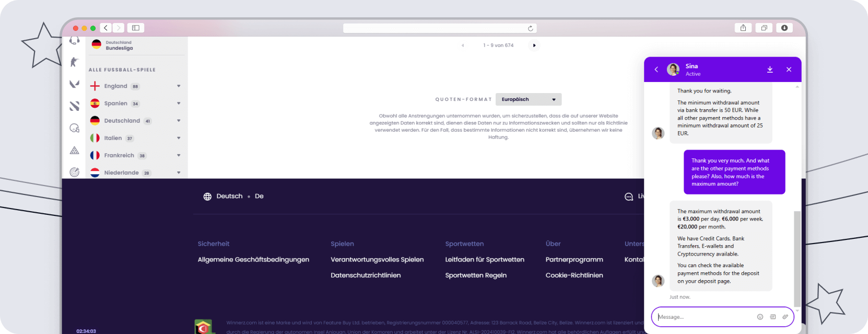This screenshot has width=868, height=334.
Task: Toggle the browser sidebar button
Action: [x=135, y=28]
